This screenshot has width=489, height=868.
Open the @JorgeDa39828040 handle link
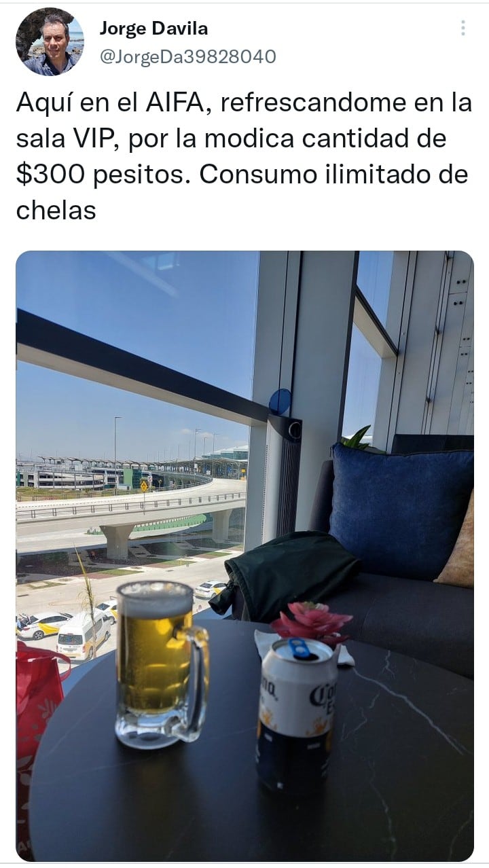tap(187, 56)
